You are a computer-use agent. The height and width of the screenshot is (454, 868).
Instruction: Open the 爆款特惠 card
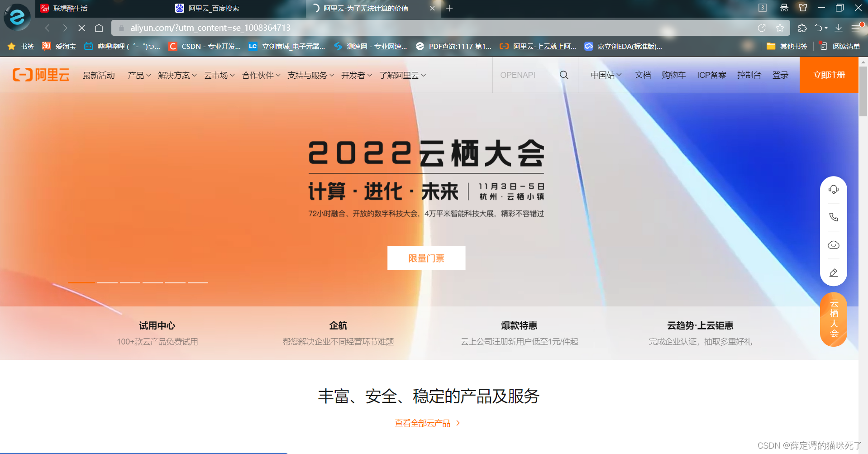pyautogui.click(x=519, y=333)
